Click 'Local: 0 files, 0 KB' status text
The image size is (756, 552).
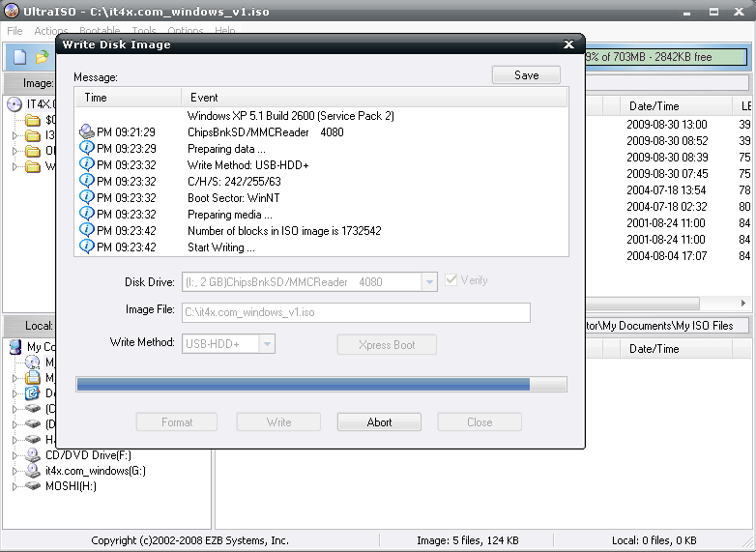pyautogui.click(x=654, y=540)
